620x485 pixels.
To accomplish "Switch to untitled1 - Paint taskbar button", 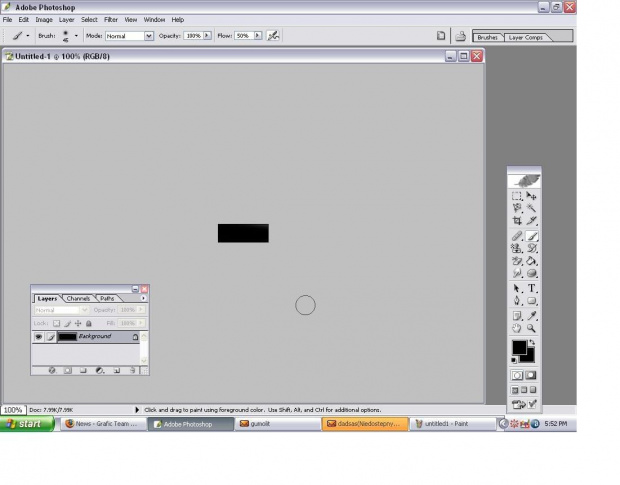I will 452,424.
